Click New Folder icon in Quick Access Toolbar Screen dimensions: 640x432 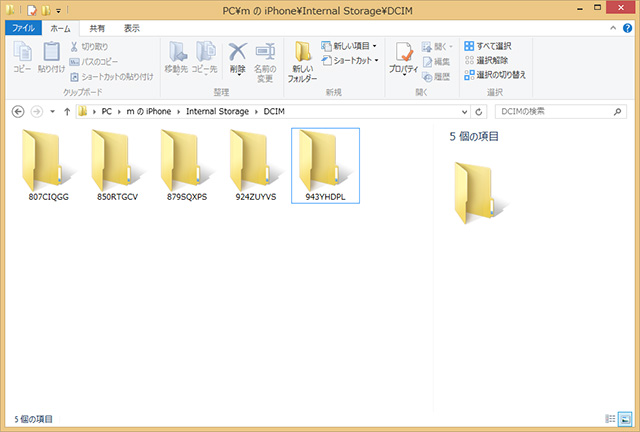[46, 10]
